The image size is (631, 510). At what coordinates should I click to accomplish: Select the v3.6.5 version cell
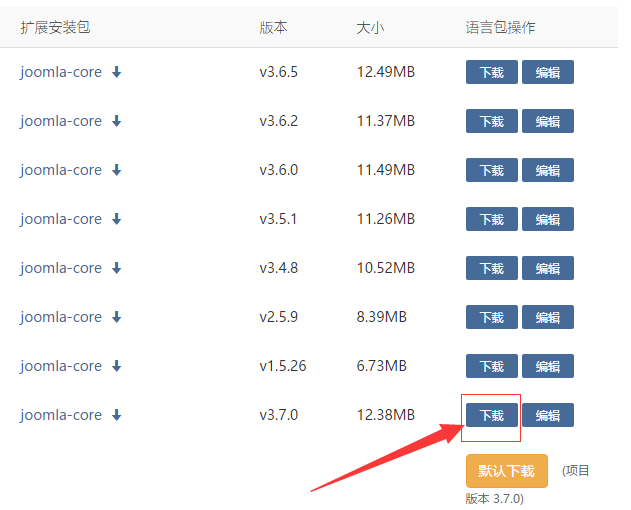pyautogui.click(x=278, y=72)
